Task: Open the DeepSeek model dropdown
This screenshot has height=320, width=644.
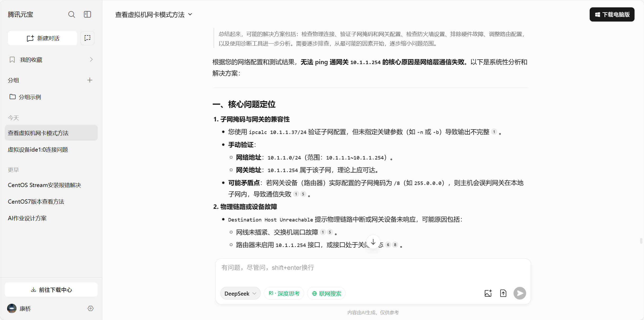Action: [x=240, y=293]
